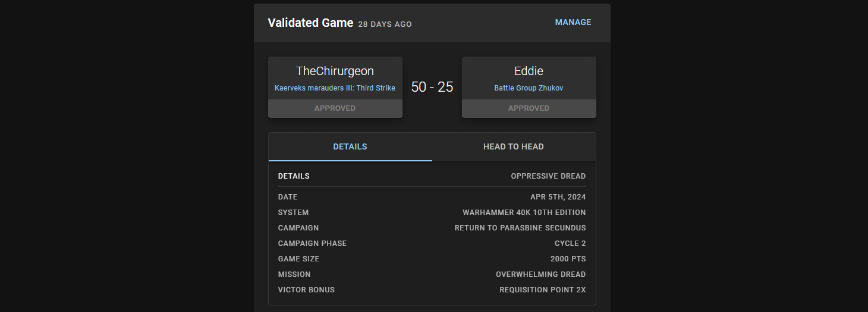Click the 28 DAYS AGO timestamp
The height and width of the screenshot is (312, 868).
(x=385, y=24)
